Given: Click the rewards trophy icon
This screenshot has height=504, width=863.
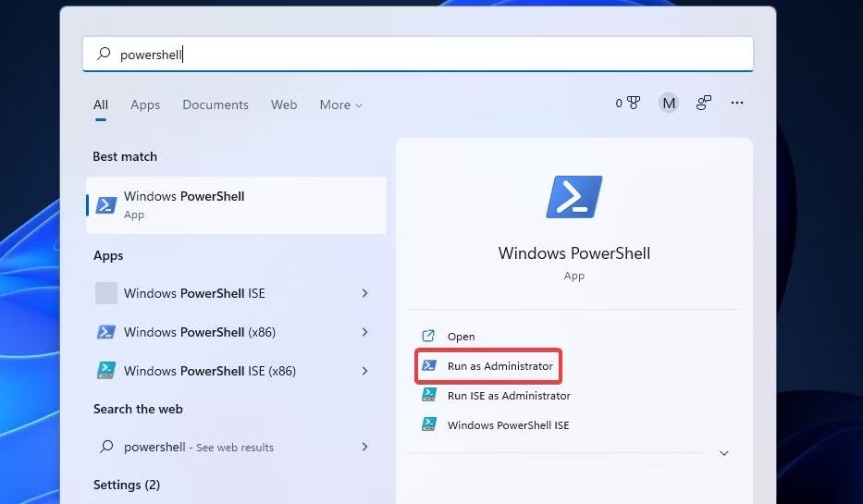Looking at the screenshot, I should [x=633, y=104].
